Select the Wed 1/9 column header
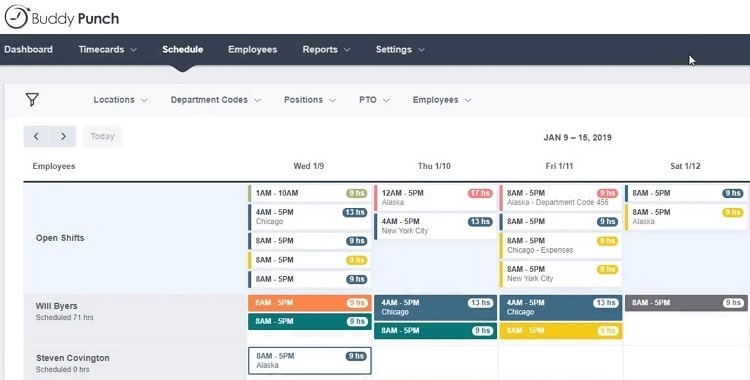Image resolution: width=750 pixels, height=380 pixels. (309, 166)
